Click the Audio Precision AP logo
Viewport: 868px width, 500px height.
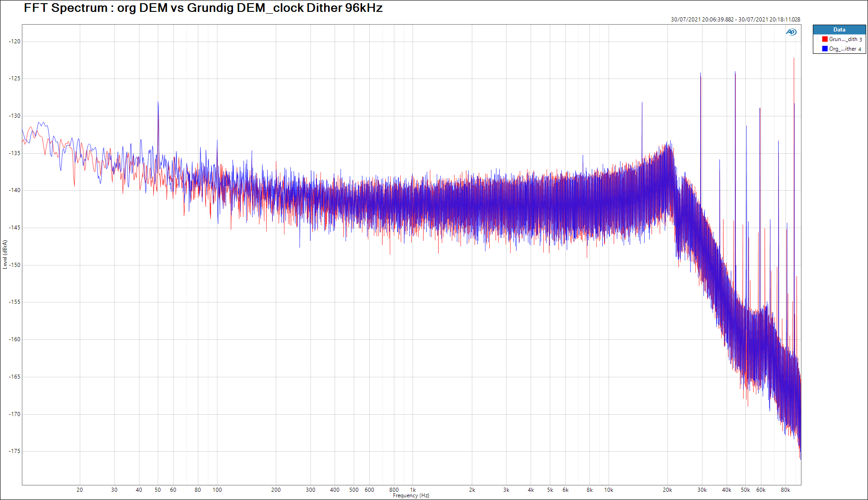click(791, 32)
